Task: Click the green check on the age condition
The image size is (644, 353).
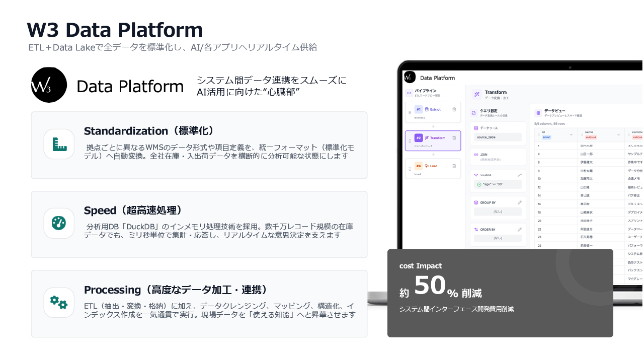Action: pyautogui.click(x=478, y=184)
